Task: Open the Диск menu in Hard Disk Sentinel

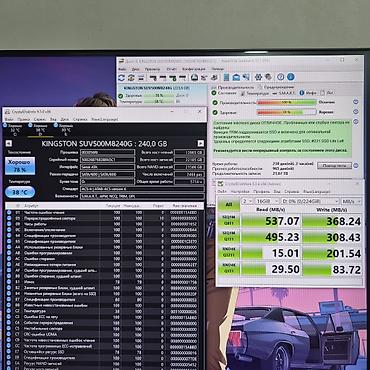Action: click(135, 69)
